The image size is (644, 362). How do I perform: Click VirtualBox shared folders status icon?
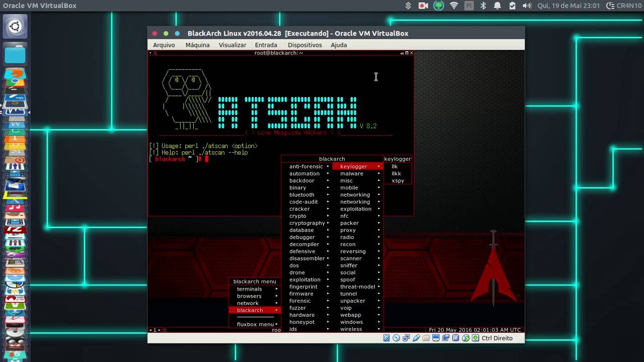click(x=426, y=338)
